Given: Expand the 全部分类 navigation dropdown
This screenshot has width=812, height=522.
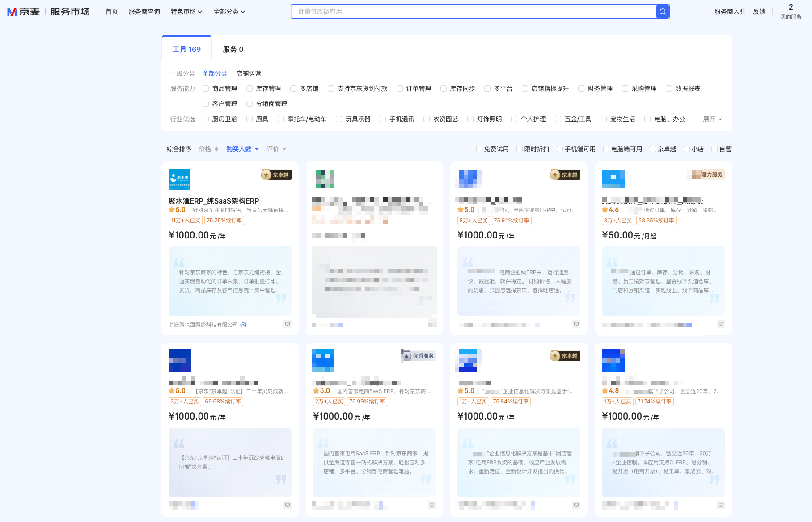Looking at the screenshot, I should tap(229, 12).
